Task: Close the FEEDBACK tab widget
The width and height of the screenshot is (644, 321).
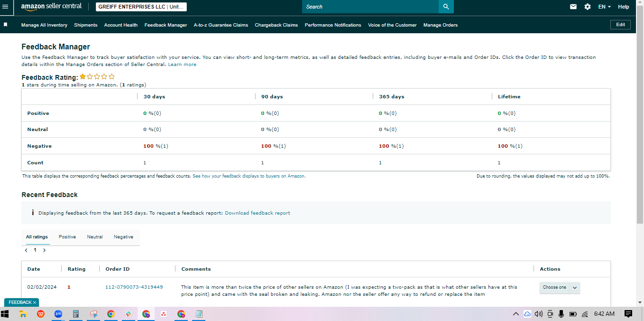Action: [34, 302]
